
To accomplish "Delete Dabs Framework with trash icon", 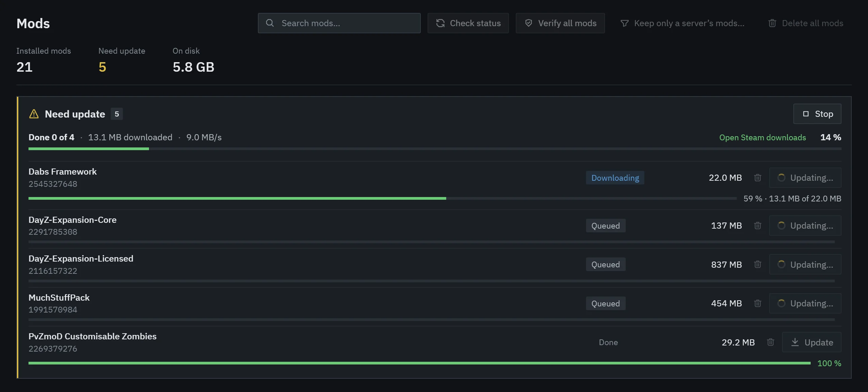I will click(x=757, y=178).
